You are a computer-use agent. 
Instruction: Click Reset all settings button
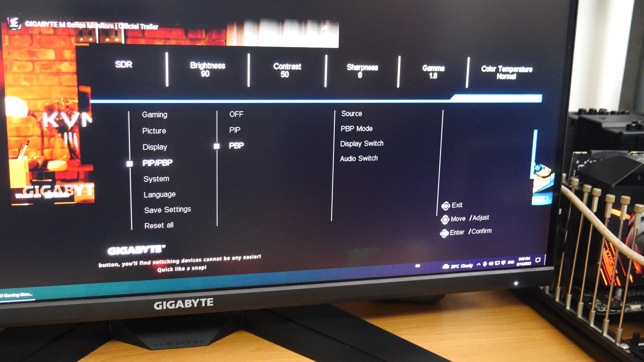coord(158,225)
